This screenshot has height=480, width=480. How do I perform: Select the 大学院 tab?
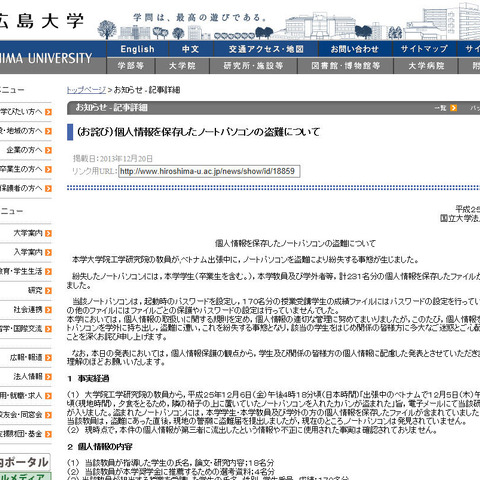(182, 66)
